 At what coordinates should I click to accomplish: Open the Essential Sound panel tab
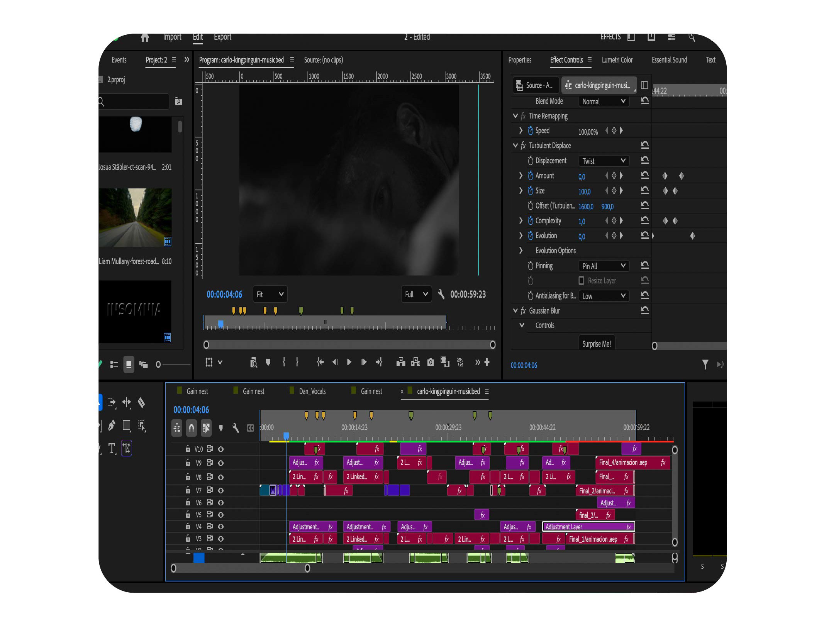[669, 60]
